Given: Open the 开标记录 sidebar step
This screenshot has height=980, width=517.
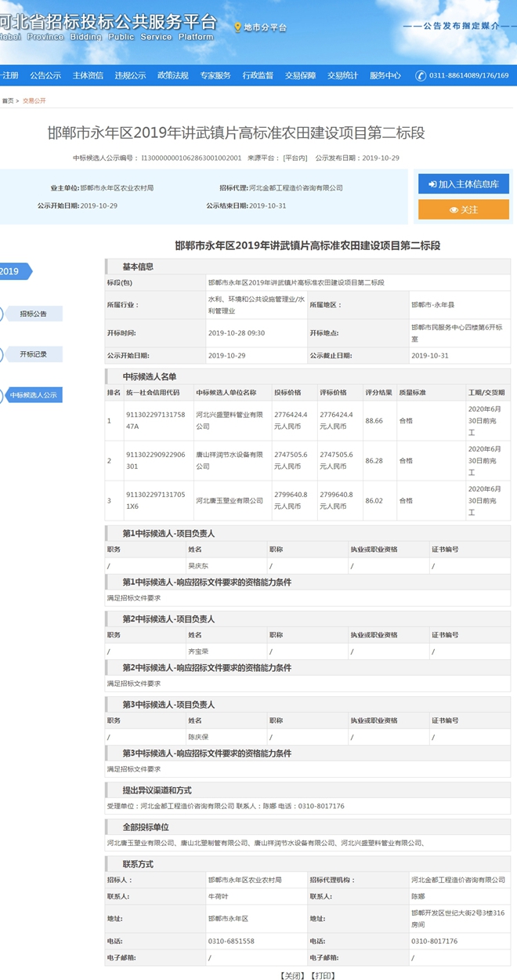Looking at the screenshot, I should (x=33, y=354).
